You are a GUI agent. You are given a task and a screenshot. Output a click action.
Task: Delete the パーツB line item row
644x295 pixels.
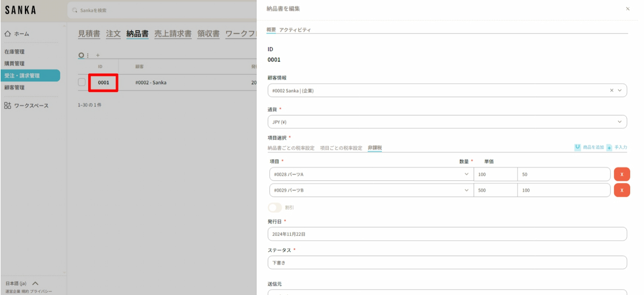622,190
